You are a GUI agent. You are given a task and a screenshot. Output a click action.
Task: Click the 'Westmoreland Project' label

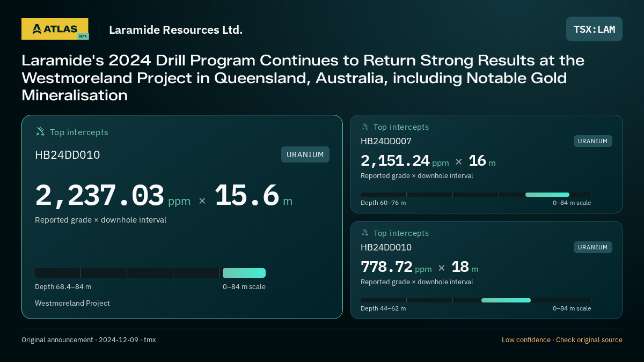click(x=72, y=303)
